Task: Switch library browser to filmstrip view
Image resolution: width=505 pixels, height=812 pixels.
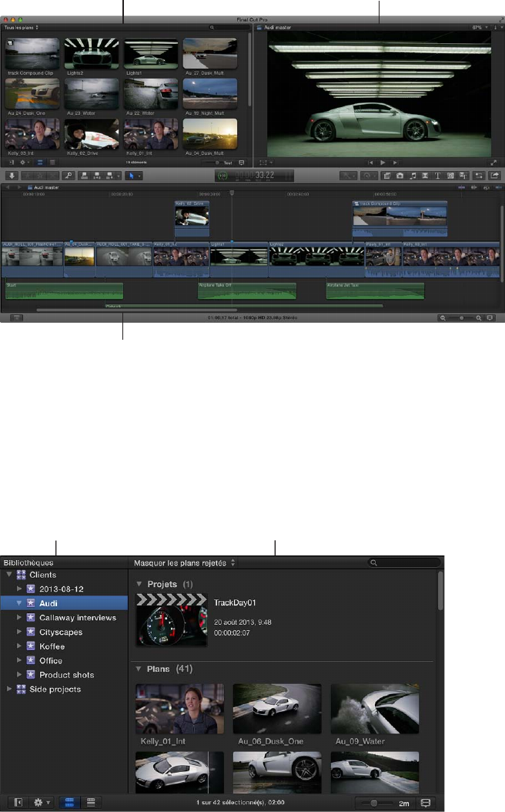Action: 69,802
